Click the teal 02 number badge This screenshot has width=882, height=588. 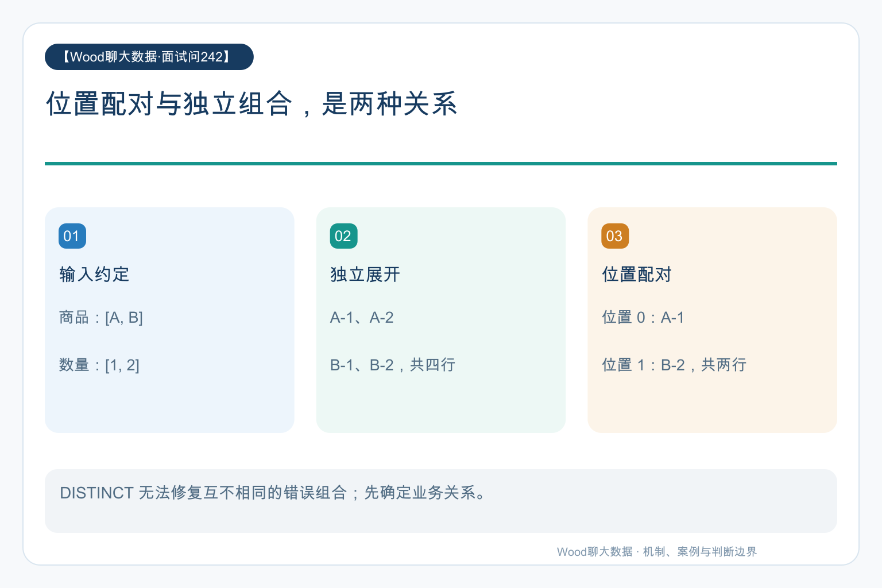tap(344, 236)
